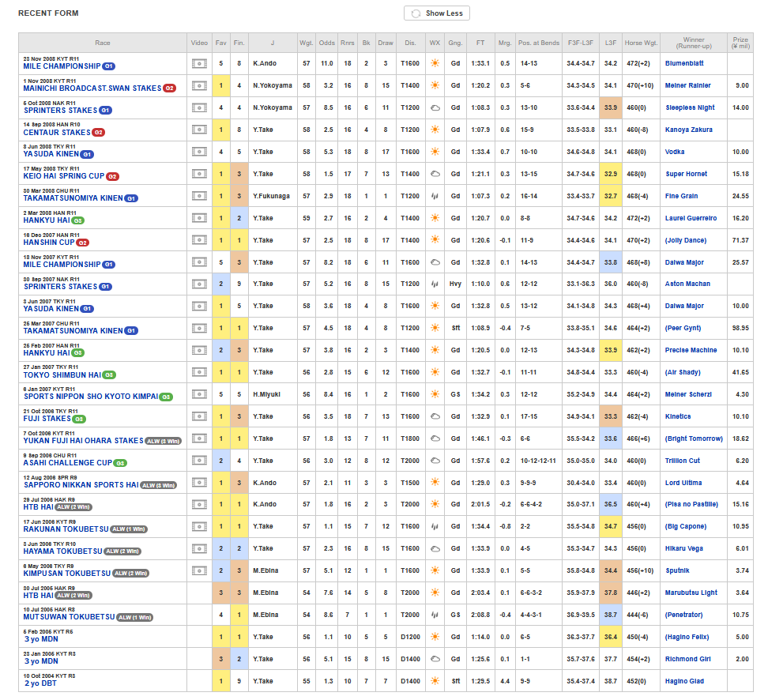
Task: Play video for 29 Jul 2006 HTB Hai
Action: pos(199,504)
